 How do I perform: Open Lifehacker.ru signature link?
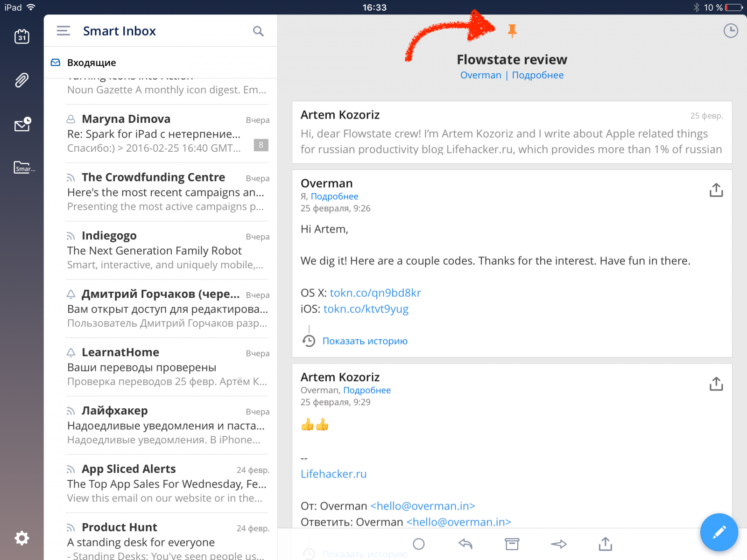coord(334,474)
